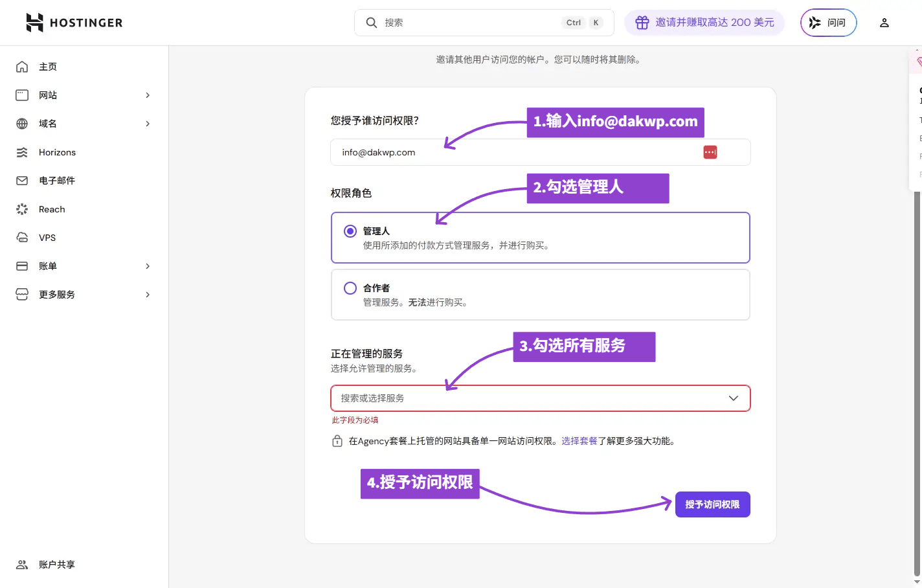Viewport: 922px width, 588px height.
Task: Open Horizons in the sidebar
Action: coord(57,152)
